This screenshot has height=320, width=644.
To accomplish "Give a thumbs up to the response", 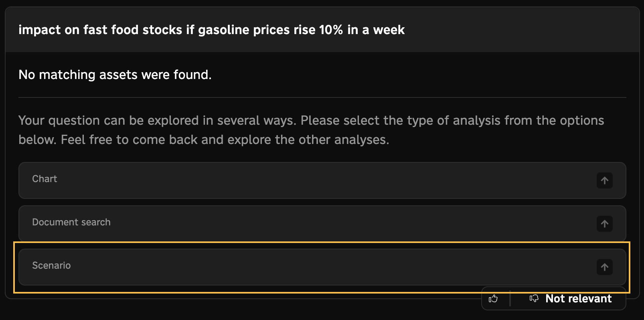I will (493, 298).
